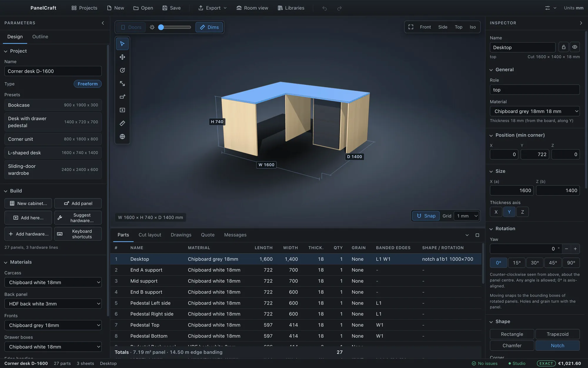Set thickness axis to X
The width and height of the screenshot is (588, 368).
(x=496, y=212)
